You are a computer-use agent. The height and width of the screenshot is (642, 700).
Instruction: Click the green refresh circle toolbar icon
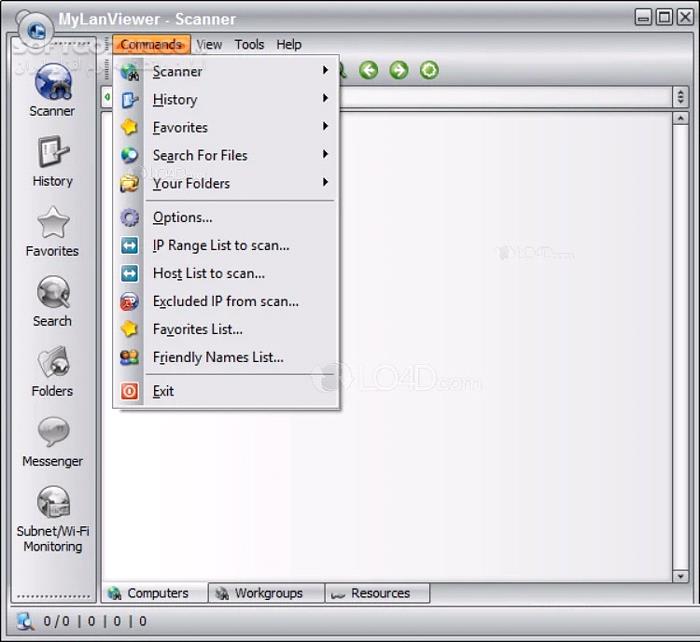(429, 70)
